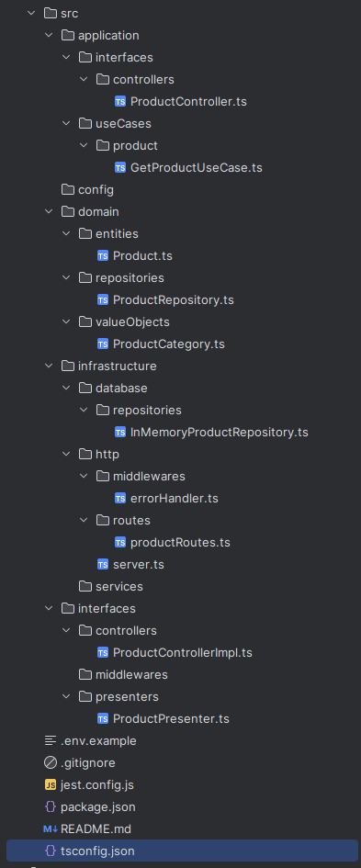
Task: Select the infrastructure folder label
Action: [118, 366]
